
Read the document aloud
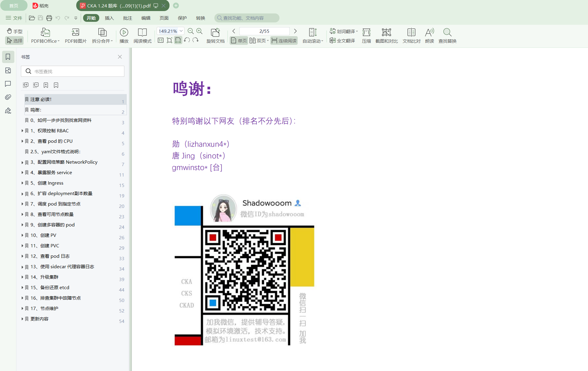pos(430,36)
